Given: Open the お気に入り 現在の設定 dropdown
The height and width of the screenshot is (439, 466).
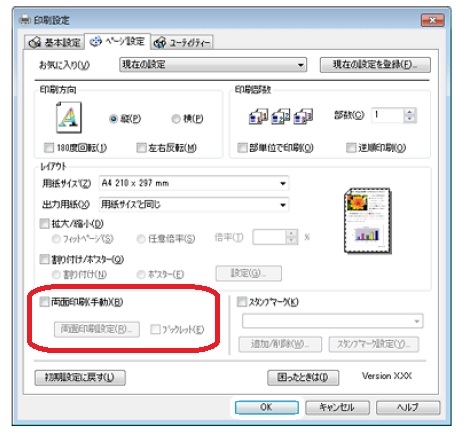Looking at the screenshot, I should (x=213, y=64).
